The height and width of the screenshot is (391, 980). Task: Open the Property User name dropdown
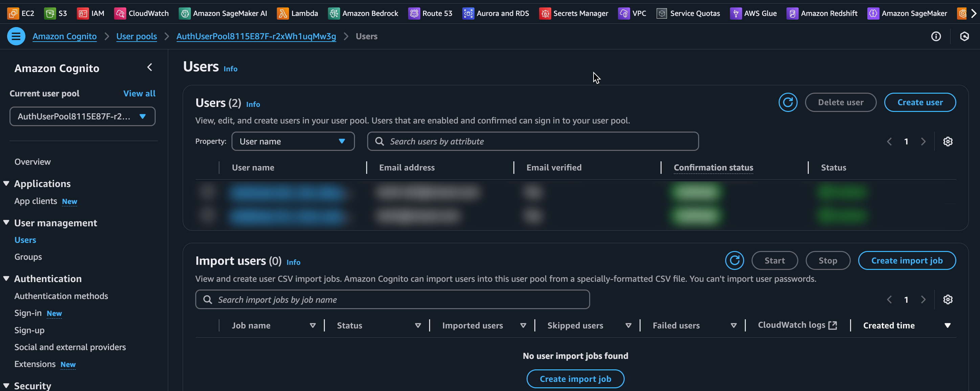click(x=293, y=141)
